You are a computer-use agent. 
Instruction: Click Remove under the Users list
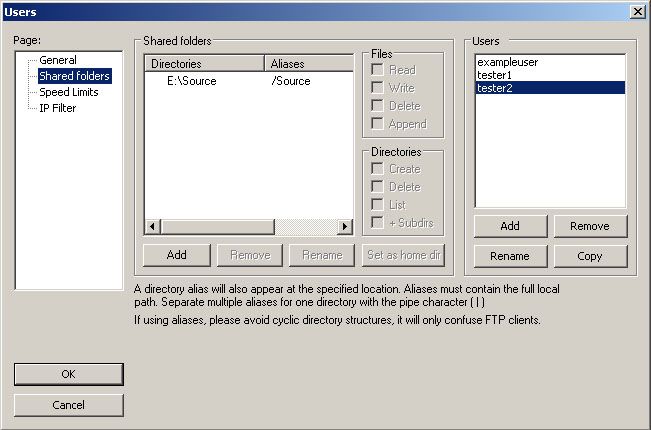coord(590,226)
